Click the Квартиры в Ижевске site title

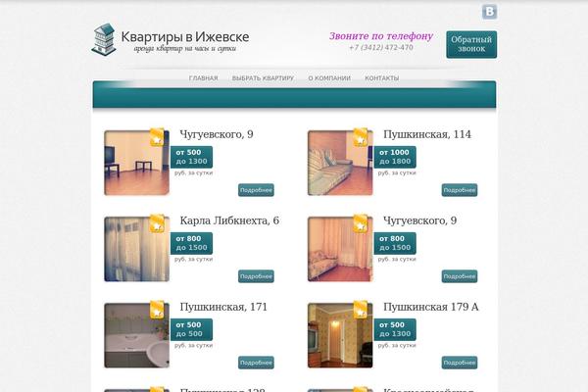[x=185, y=37]
